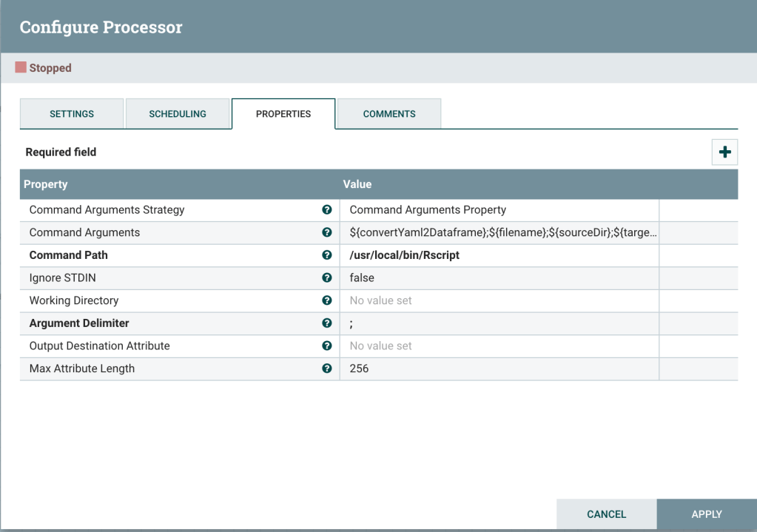Edit the Command Arguments value field

coord(499,232)
